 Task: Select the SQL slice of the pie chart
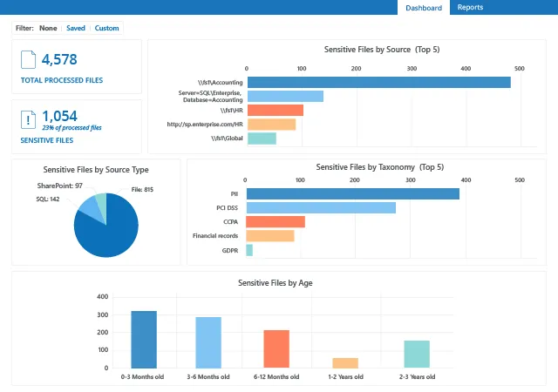click(90, 210)
